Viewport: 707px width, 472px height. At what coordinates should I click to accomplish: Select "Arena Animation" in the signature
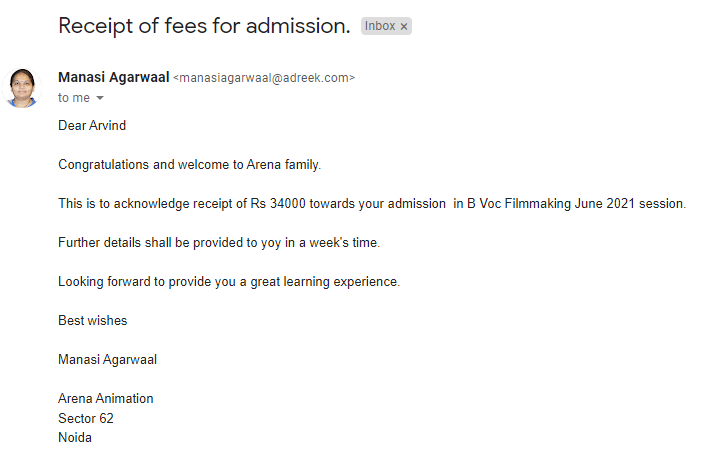point(106,399)
